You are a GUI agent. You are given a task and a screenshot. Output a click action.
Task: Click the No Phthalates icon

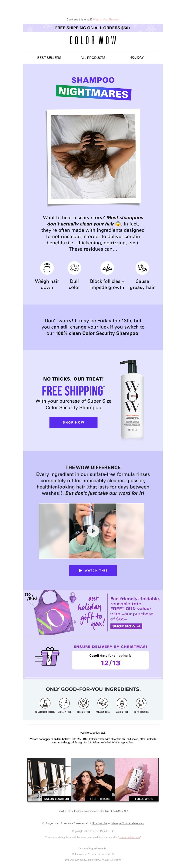click(141, 703)
